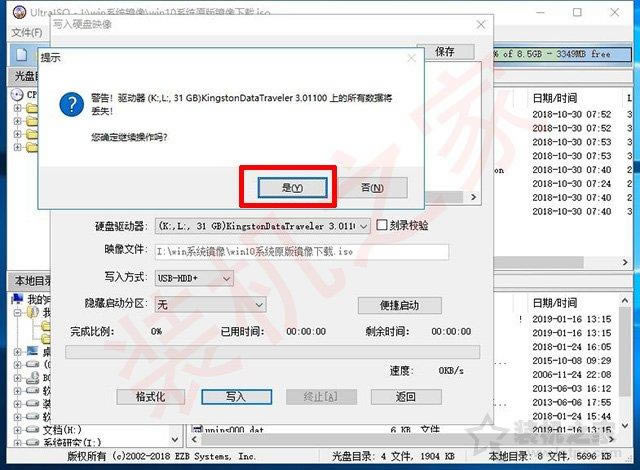Image resolution: width=640 pixels, height=470 pixels.
Task: Click the 便捷启动 button
Action: pos(400,305)
